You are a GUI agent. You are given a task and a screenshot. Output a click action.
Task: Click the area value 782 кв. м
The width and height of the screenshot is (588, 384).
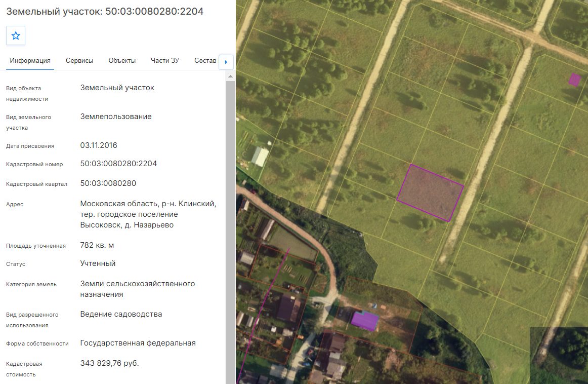[97, 245]
